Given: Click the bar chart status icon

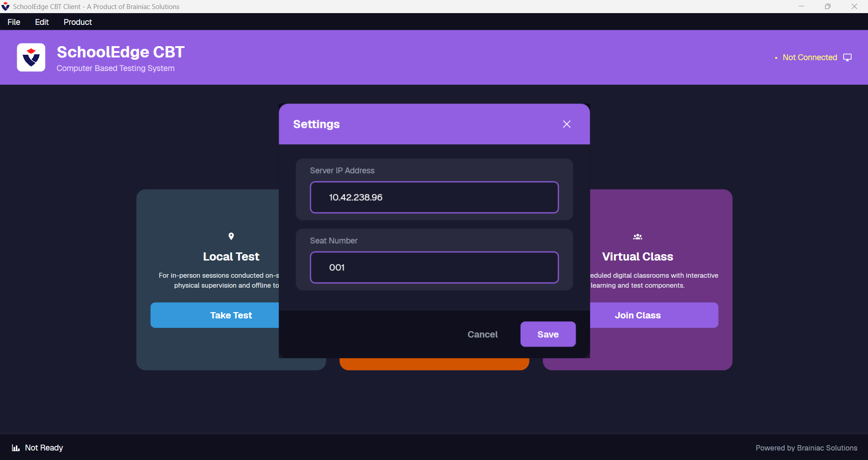Looking at the screenshot, I should (16, 448).
